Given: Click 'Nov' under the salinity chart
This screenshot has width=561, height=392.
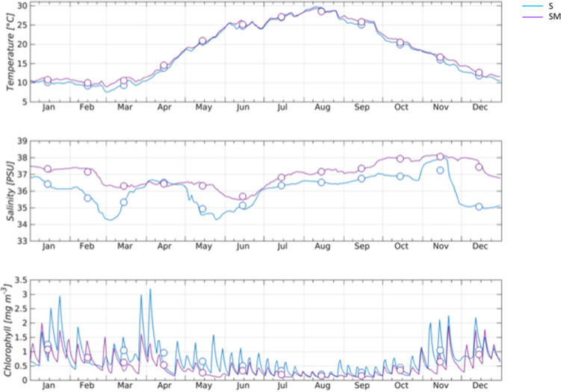Looking at the screenshot, I should point(441,246).
